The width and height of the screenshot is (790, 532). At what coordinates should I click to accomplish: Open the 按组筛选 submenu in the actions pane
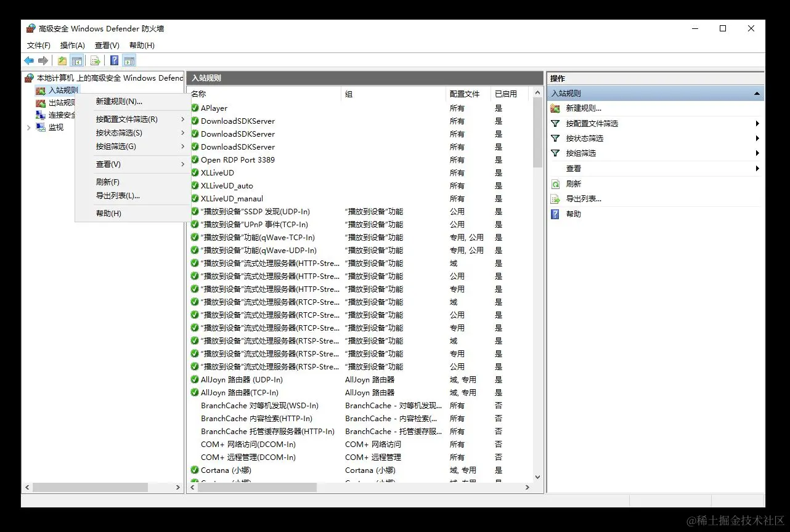[757, 153]
